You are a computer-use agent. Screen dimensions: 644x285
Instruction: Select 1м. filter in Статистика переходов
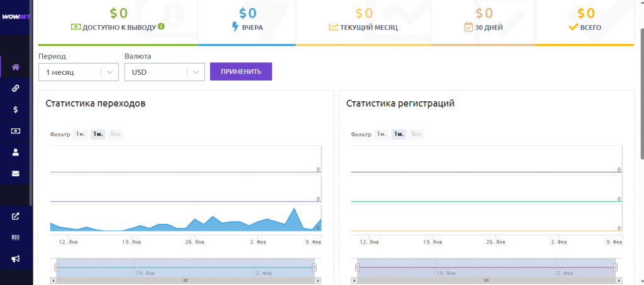pyautogui.click(x=97, y=134)
